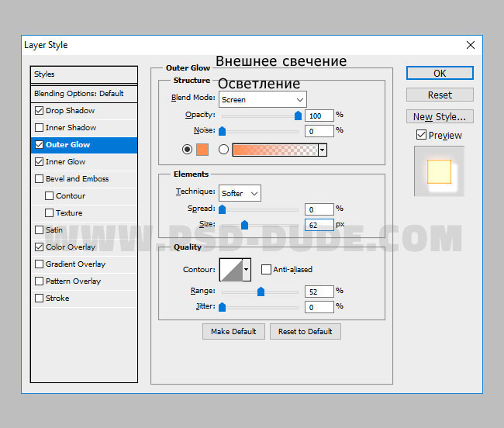Click the Noise value field

319,131
